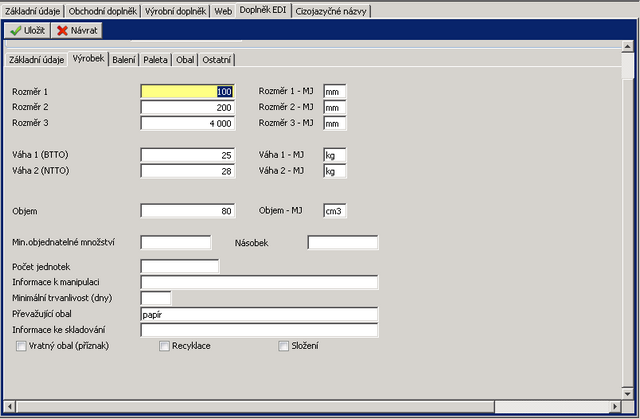Open the Web top tab
The width and height of the screenshot is (640, 419).
[x=223, y=10]
